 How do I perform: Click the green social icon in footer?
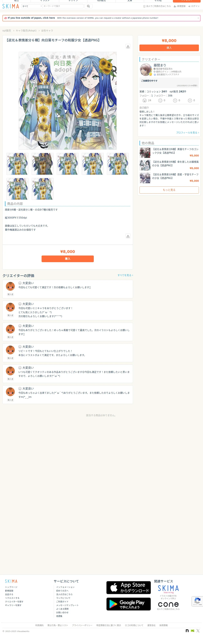click(193, 631)
